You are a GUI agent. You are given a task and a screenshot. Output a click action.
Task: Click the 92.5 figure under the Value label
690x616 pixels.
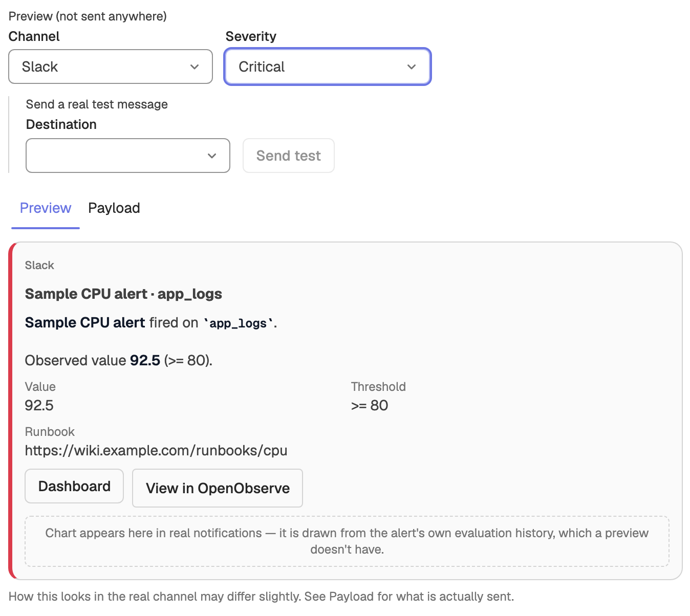tap(39, 405)
